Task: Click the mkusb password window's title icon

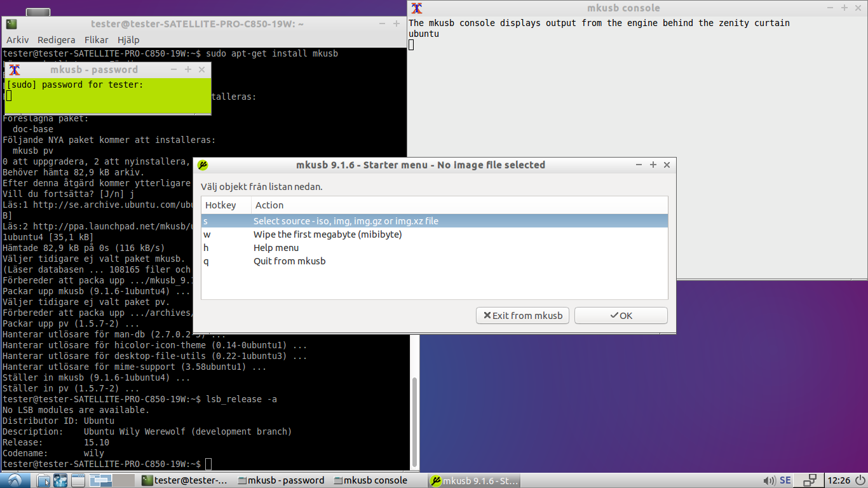Action: 14,69
